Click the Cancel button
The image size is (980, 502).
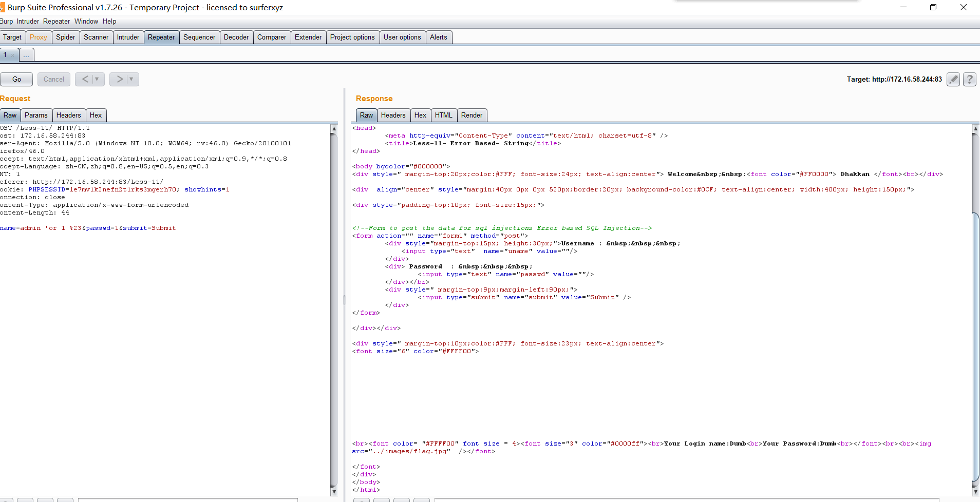pos(54,79)
